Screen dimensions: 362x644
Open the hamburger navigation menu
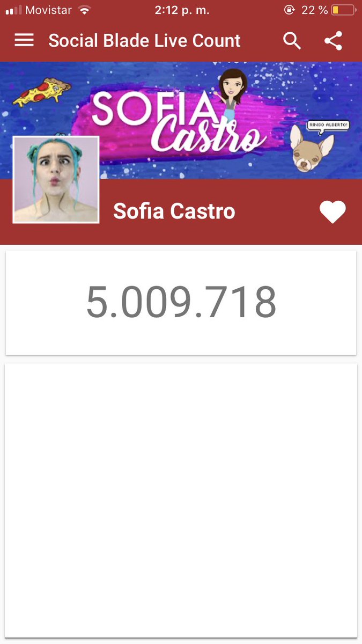click(x=24, y=40)
